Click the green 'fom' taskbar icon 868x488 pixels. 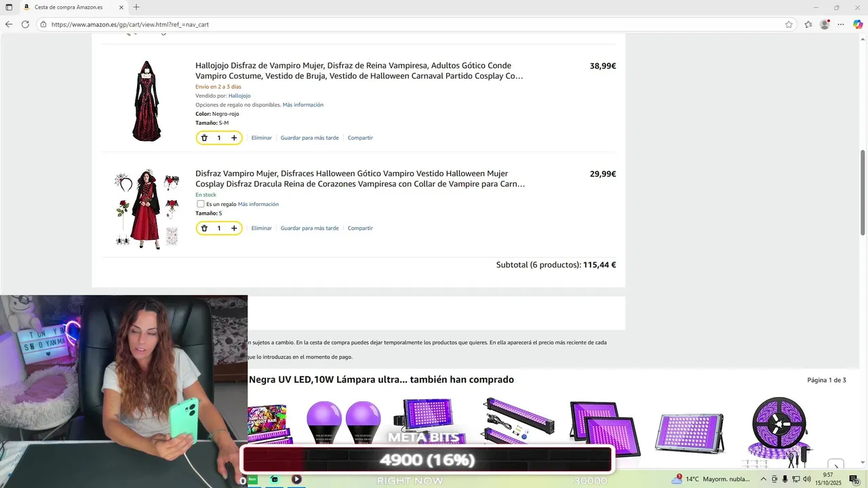point(253,479)
